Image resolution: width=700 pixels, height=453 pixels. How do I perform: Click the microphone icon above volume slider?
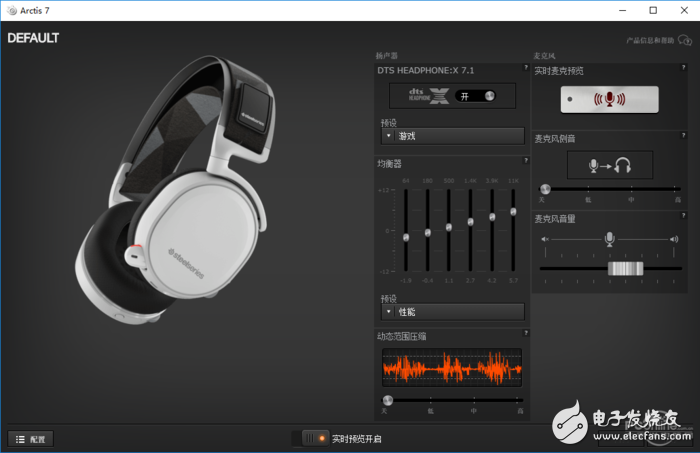coord(609,239)
